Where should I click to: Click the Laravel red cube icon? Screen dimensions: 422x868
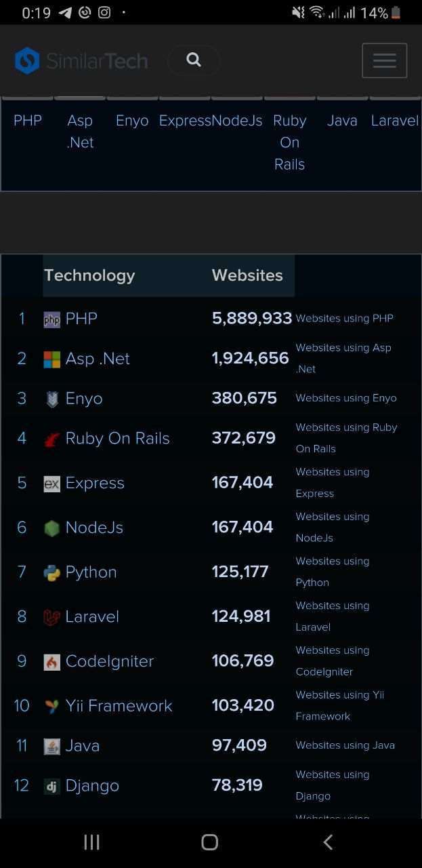(52, 617)
